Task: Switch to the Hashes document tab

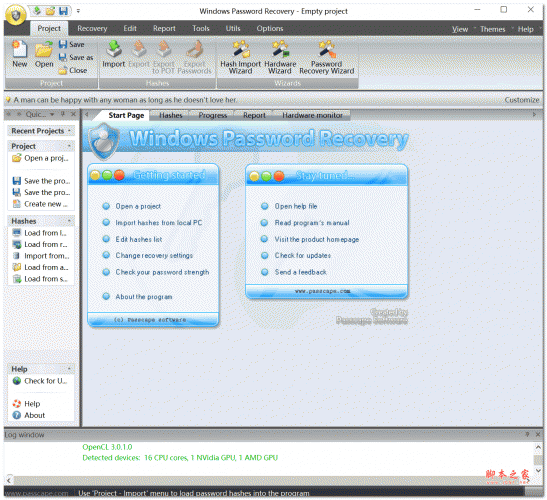Action: (171, 115)
